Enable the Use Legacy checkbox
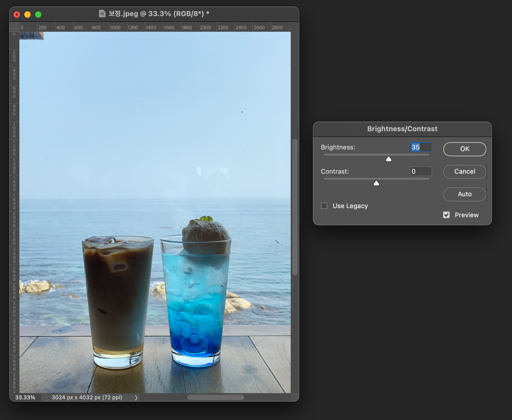 click(x=324, y=206)
